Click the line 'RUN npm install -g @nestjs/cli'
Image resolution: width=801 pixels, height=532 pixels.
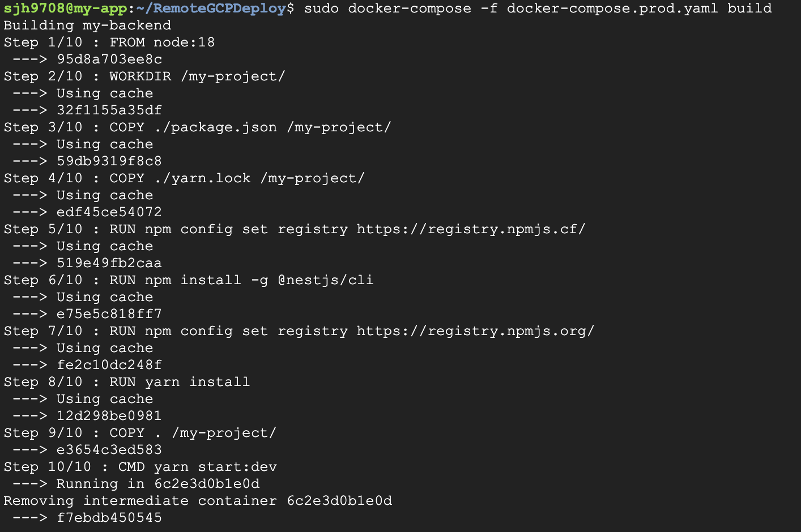(x=242, y=280)
